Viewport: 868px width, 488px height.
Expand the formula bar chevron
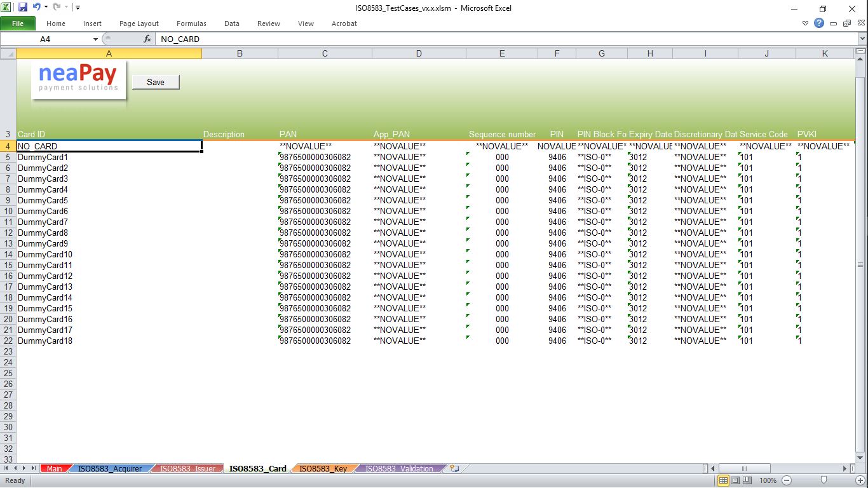(862, 39)
